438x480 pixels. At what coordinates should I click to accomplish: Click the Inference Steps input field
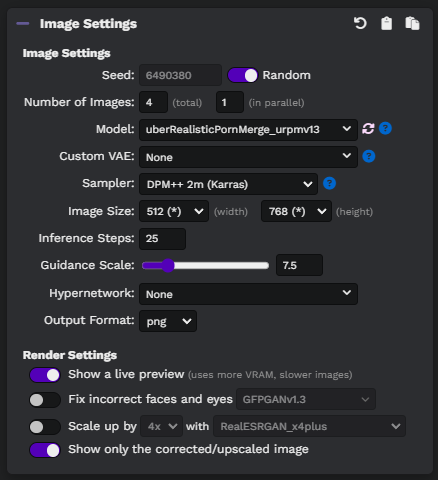tap(162, 239)
